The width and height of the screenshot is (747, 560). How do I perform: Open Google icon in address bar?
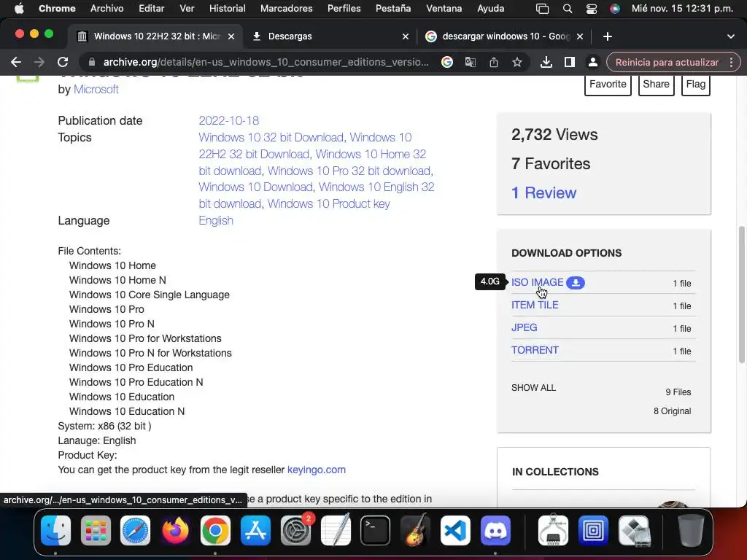(x=447, y=62)
